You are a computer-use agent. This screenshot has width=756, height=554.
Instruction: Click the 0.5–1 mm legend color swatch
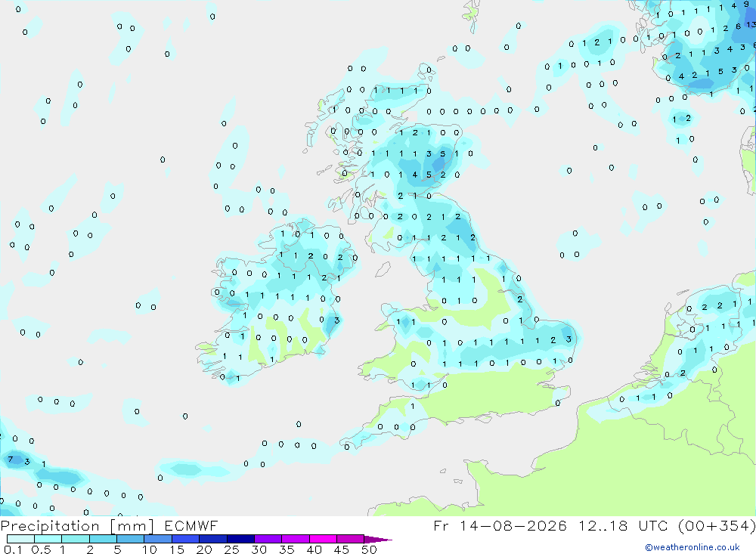(x=48, y=539)
